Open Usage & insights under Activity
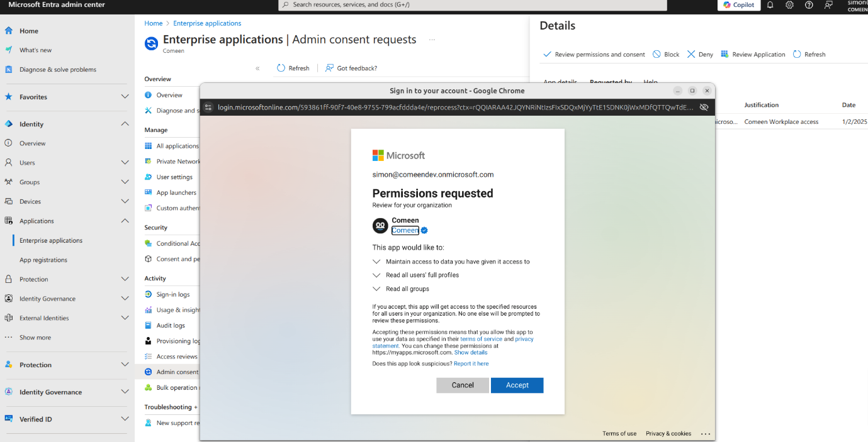The width and height of the screenshot is (868, 442). (172, 310)
